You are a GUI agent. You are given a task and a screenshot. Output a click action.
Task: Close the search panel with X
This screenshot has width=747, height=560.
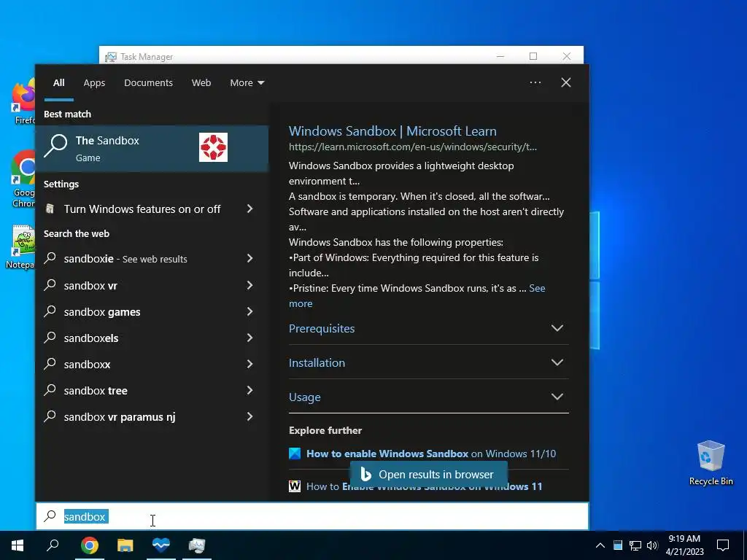point(566,82)
